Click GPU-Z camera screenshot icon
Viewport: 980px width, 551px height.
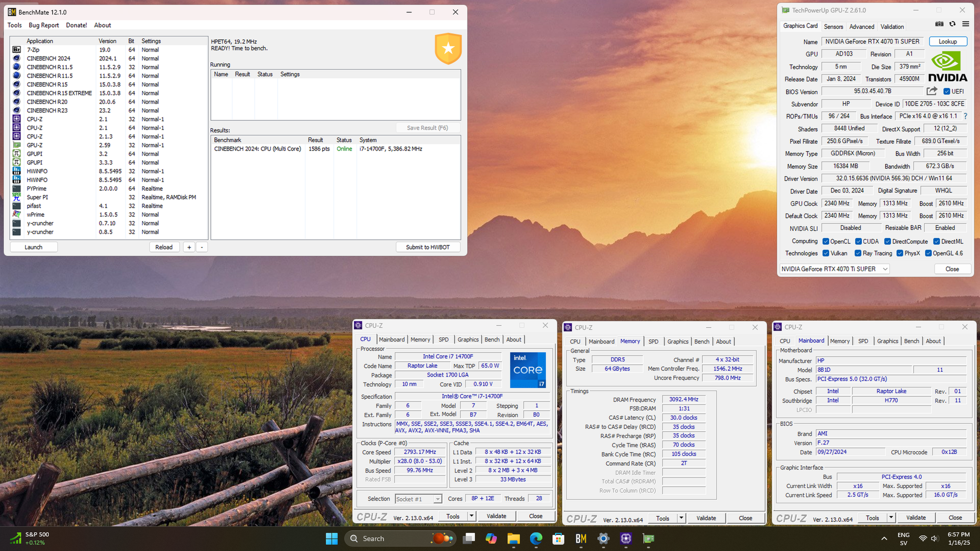click(x=939, y=24)
